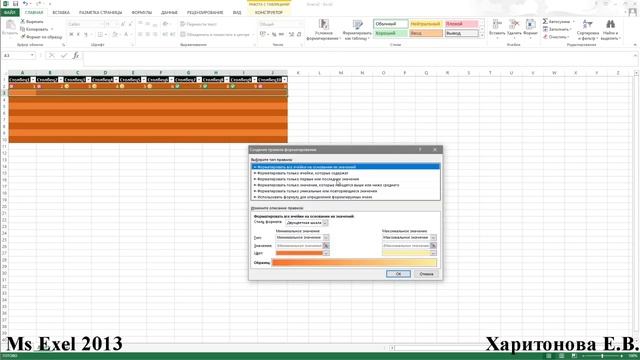The width and height of the screenshot is (640, 360).
Task: Switch to the РЕЦЕНЗИРОВАНИЕ tab
Action: click(205, 13)
